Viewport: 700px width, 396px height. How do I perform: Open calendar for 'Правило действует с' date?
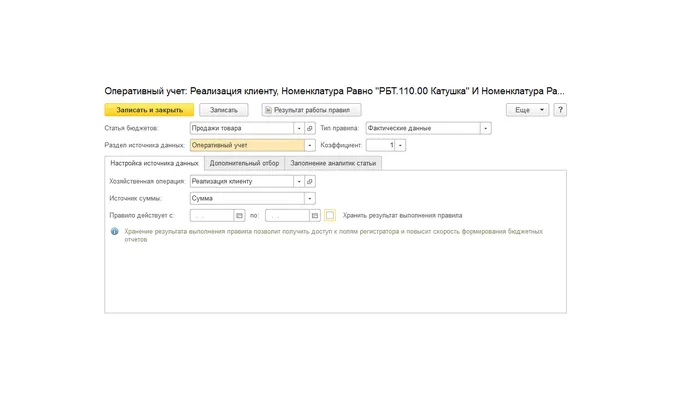coord(239,216)
